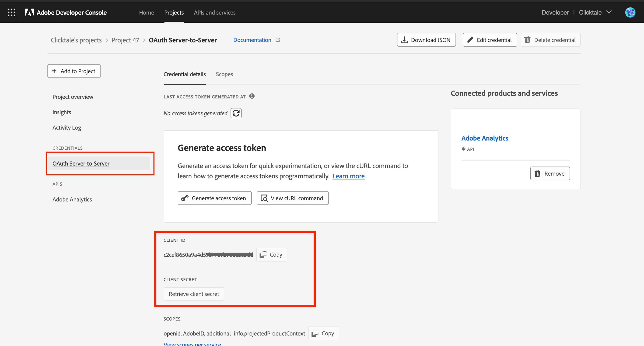This screenshot has height=346, width=644.
Task: Click the info icon beside Last Access Token
Action: coord(252,96)
